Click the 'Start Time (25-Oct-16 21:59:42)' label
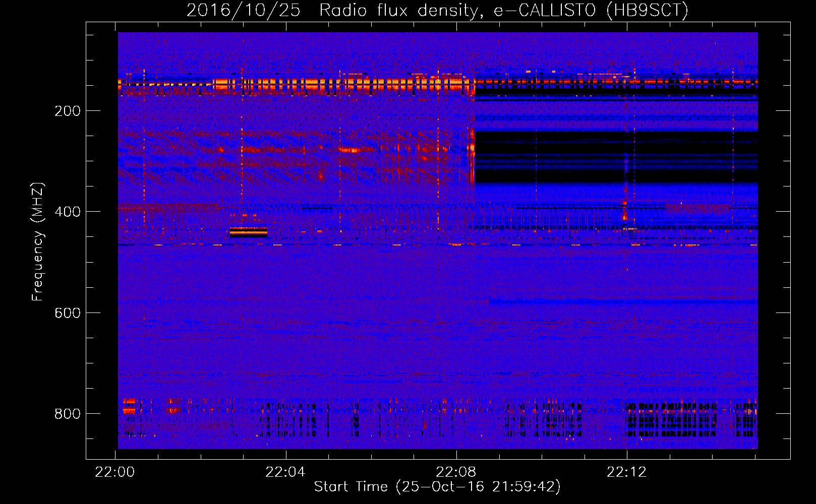This screenshot has height=504, width=816. (x=437, y=487)
